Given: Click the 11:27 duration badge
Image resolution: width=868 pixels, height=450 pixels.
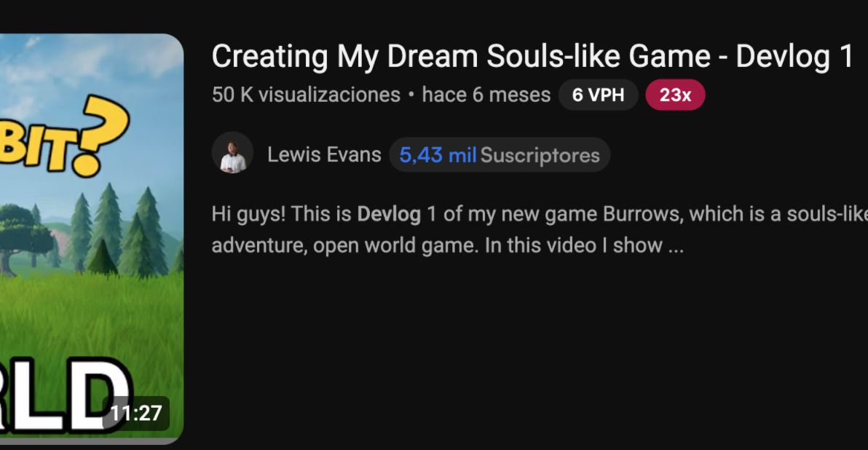Looking at the screenshot, I should tap(135, 413).
